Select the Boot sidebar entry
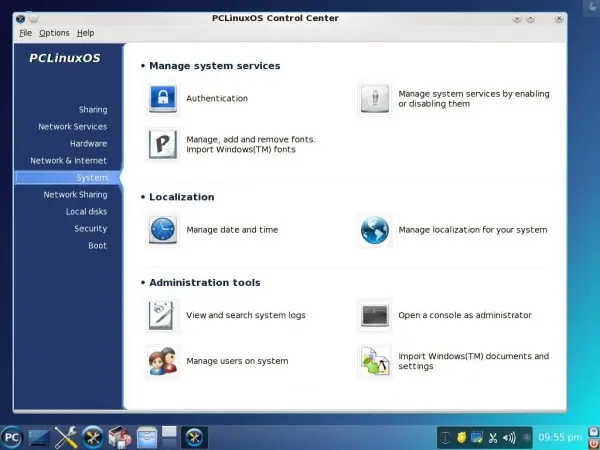 click(97, 246)
